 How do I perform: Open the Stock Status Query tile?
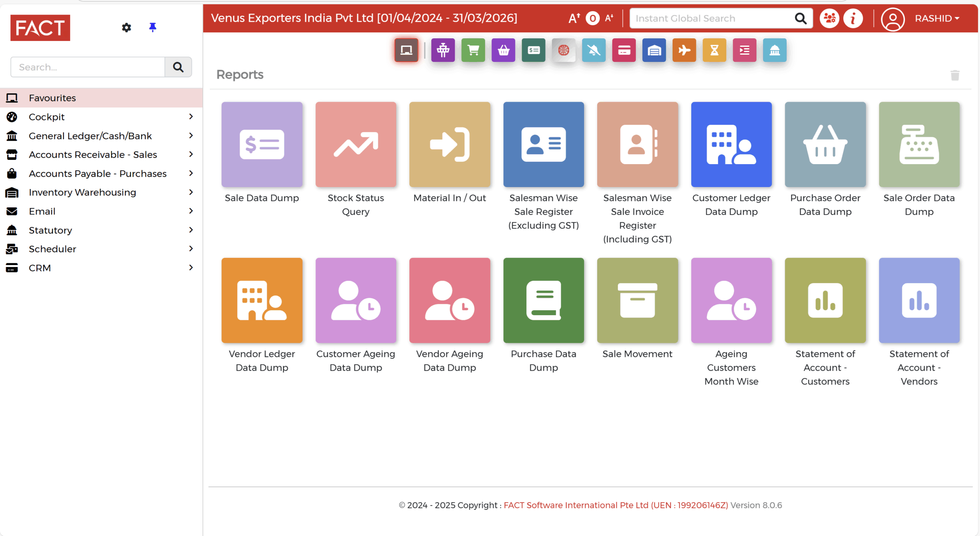click(356, 145)
